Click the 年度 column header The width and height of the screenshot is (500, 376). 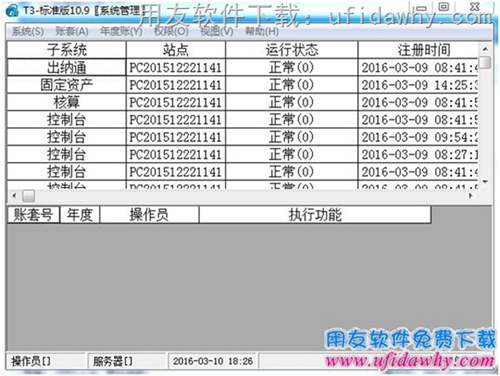tap(80, 215)
